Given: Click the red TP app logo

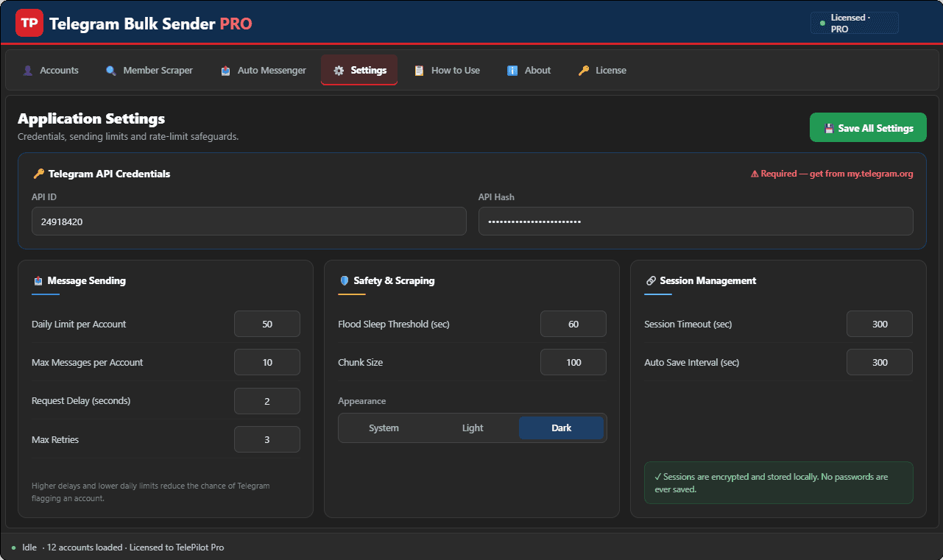Looking at the screenshot, I should 29,23.
